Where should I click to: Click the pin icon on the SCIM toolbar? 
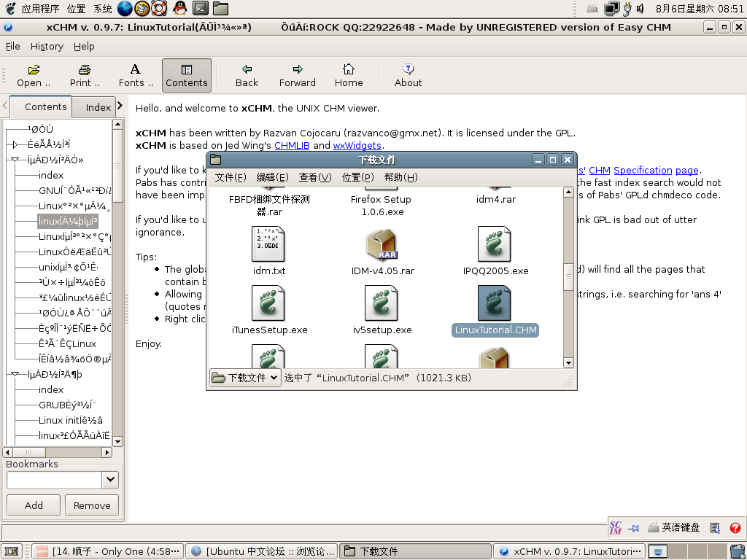(x=634, y=528)
